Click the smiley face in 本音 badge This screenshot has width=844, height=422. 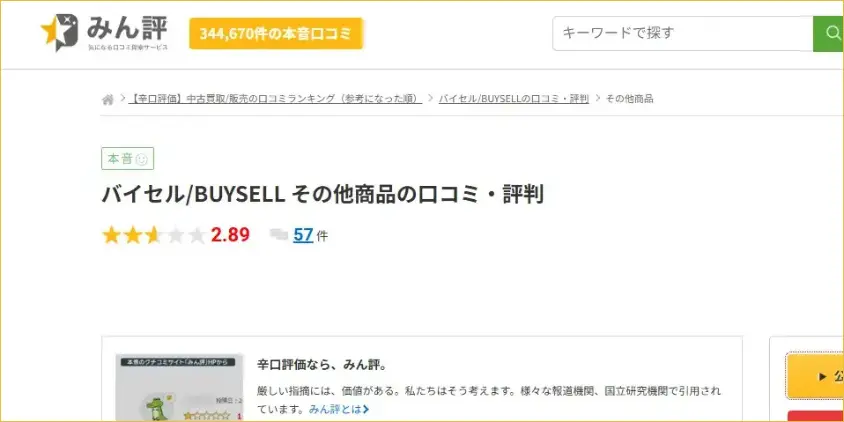coord(142,159)
